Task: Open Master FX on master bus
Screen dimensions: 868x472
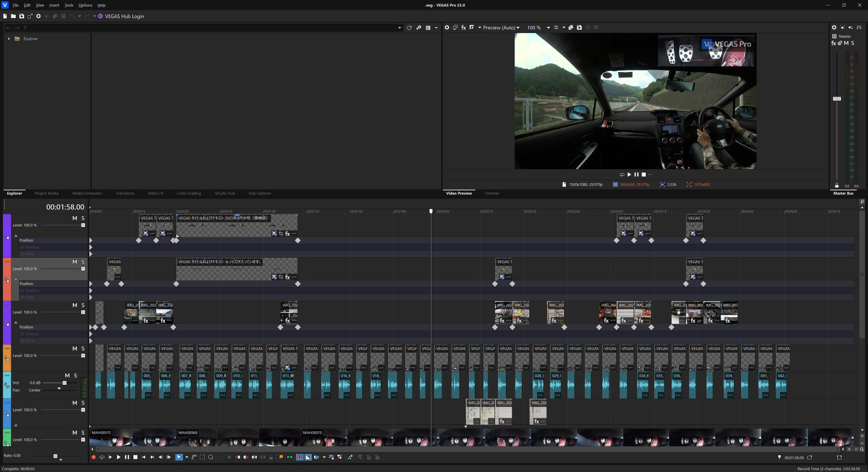Action: 834,43
